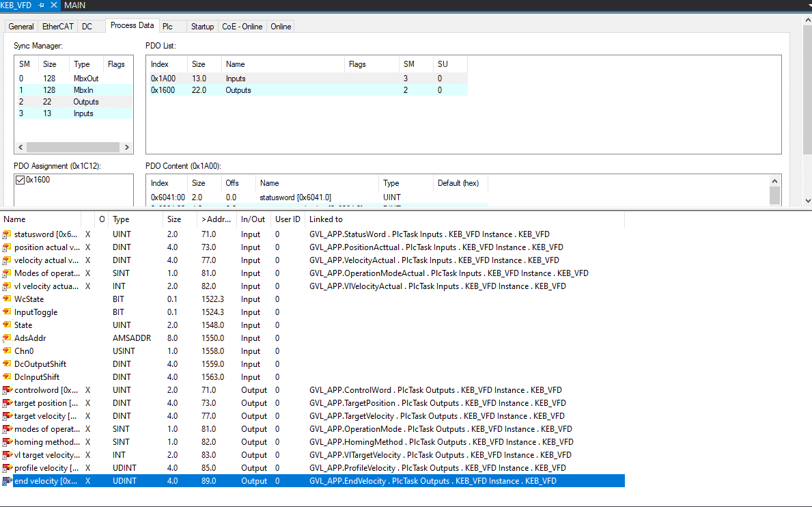Viewport: 812px width, 507px height.
Task: Click the SINT input Modes of operation icon
Action: coord(7,273)
